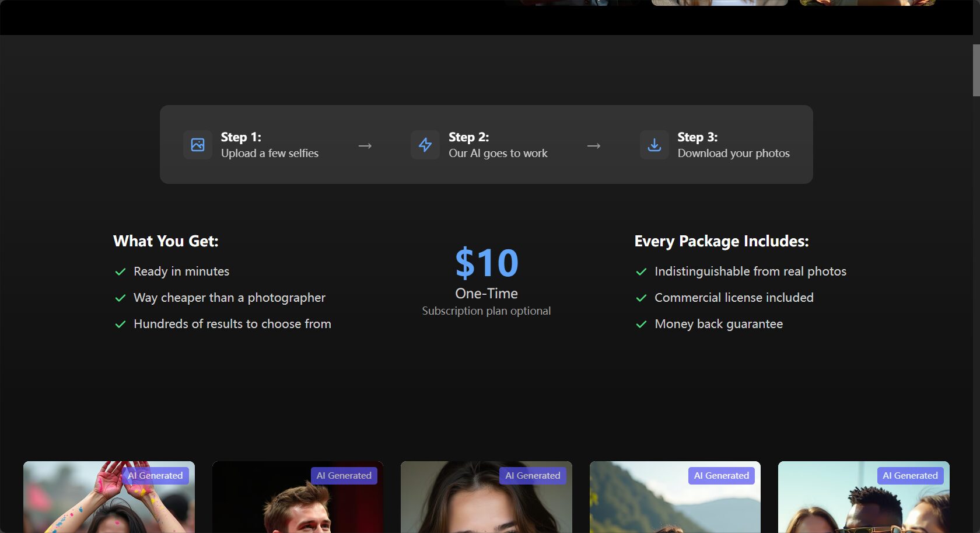This screenshot has height=533, width=980.
Task: Click the $10 price
Action: 487,263
